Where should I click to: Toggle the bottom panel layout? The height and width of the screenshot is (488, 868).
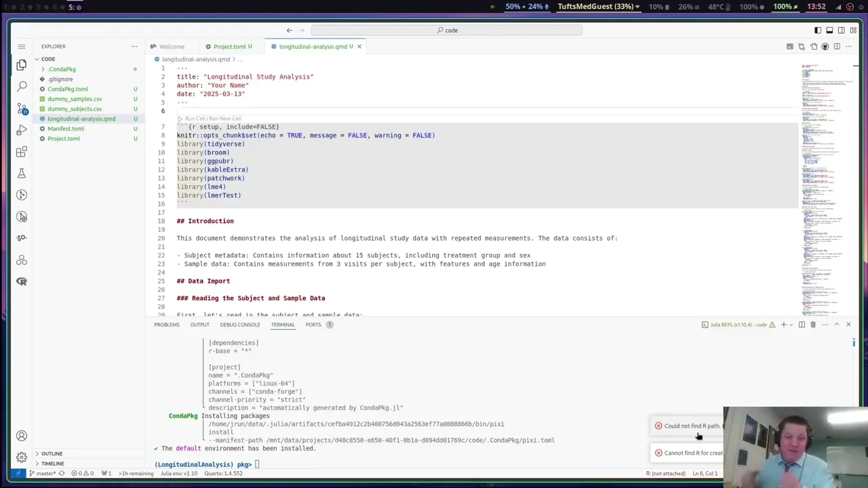tap(829, 30)
